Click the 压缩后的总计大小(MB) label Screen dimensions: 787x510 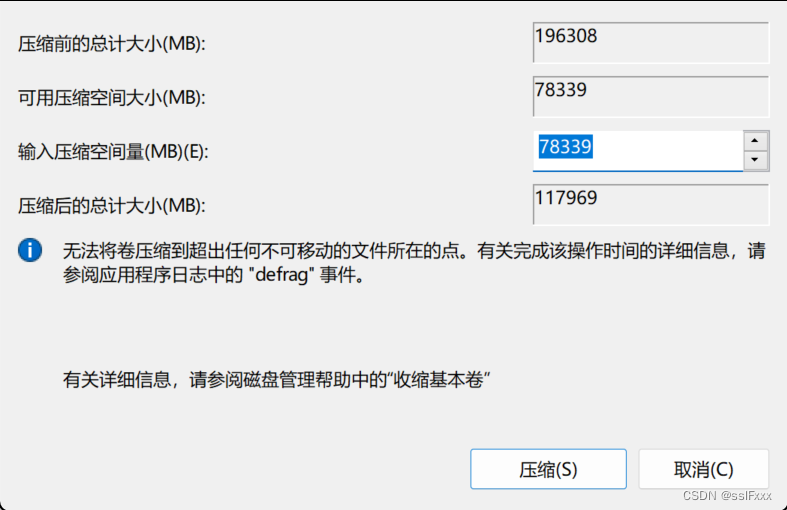click(x=112, y=205)
